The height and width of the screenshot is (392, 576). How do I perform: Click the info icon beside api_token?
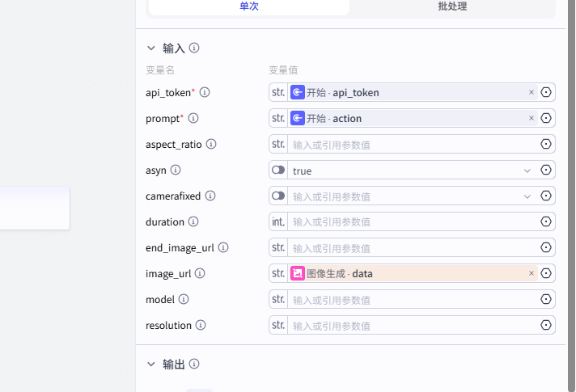[205, 93]
